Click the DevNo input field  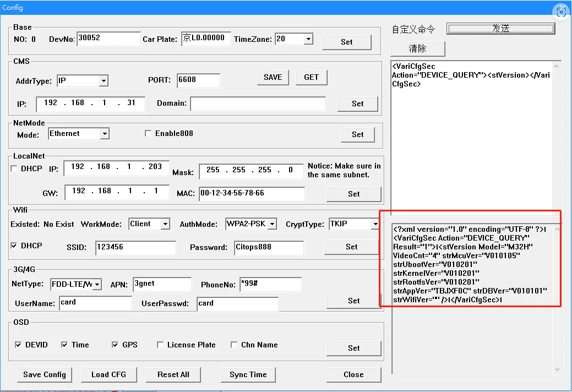[x=108, y=39]
